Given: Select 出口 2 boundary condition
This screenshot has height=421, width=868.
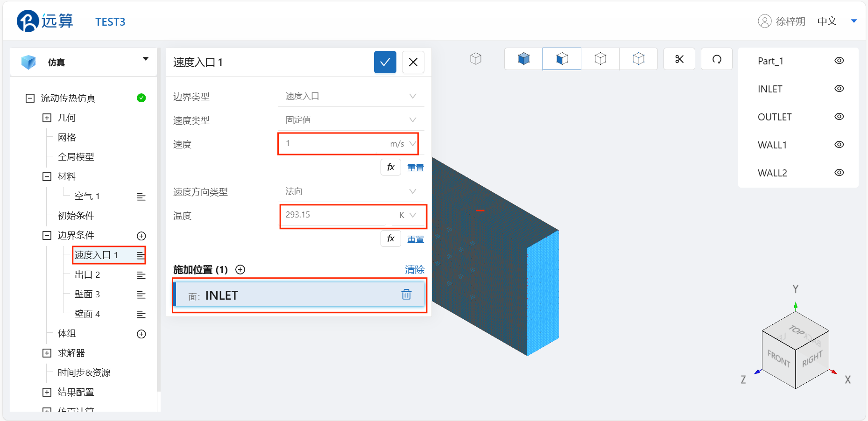Looking at the screenshot, I should pos(87,274).
